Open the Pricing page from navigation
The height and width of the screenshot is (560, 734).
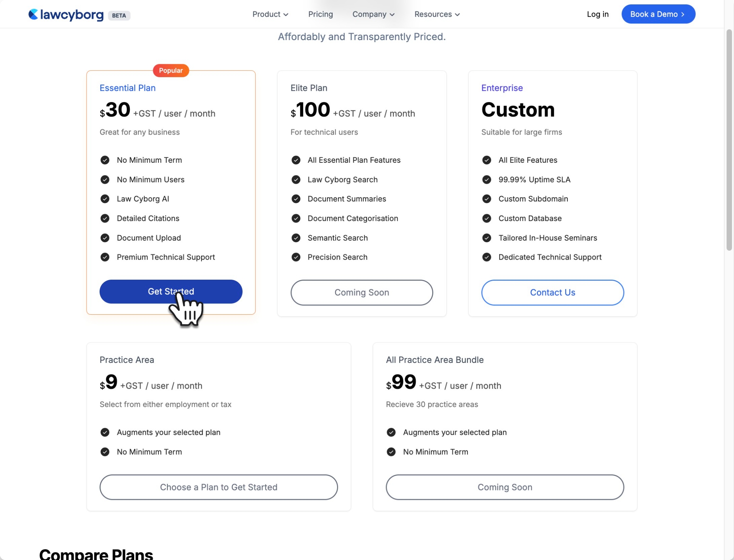[x=320, y=14]
